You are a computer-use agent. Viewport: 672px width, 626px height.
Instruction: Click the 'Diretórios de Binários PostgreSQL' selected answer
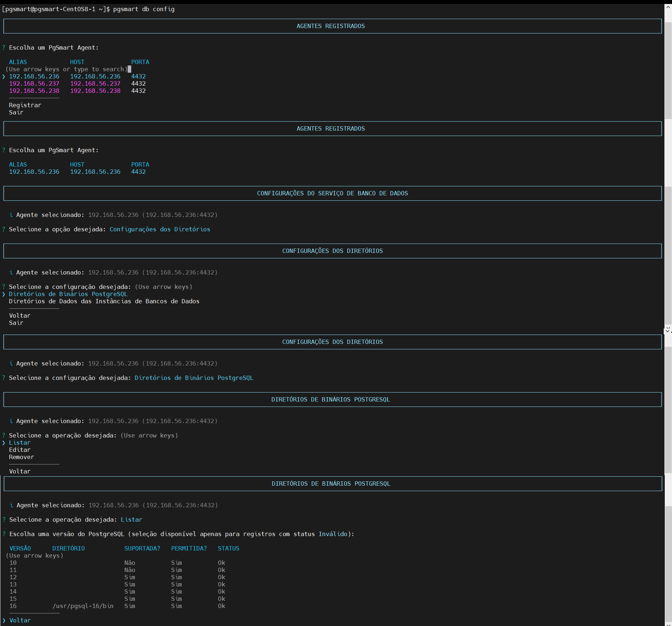click(x=194, y=378)
